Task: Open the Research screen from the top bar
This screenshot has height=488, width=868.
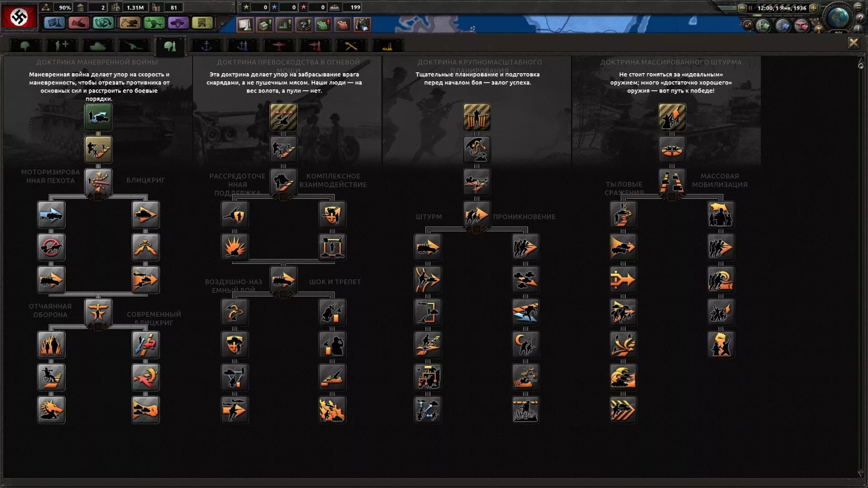Action: tap(54, 23)
